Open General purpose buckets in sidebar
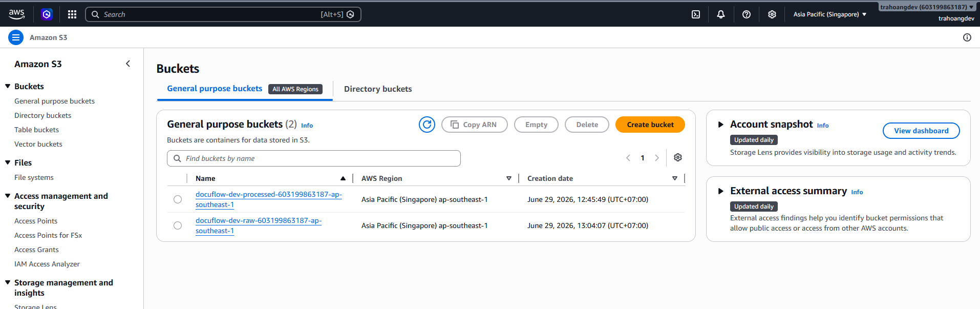 [x=54, y=101]
